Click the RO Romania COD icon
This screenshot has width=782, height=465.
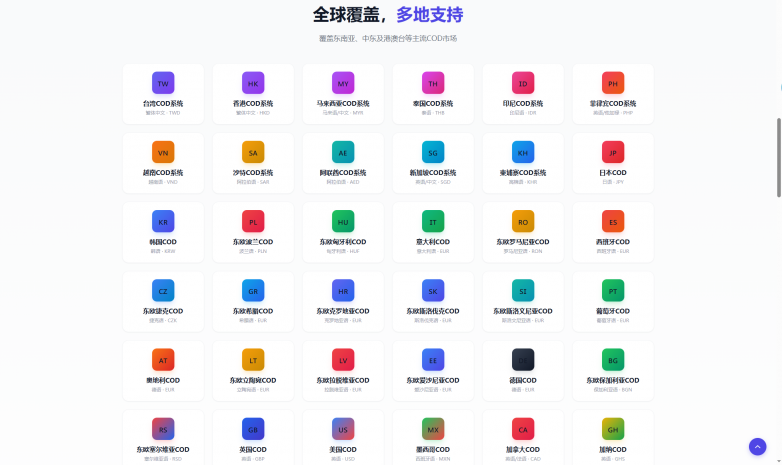point(523,222)
